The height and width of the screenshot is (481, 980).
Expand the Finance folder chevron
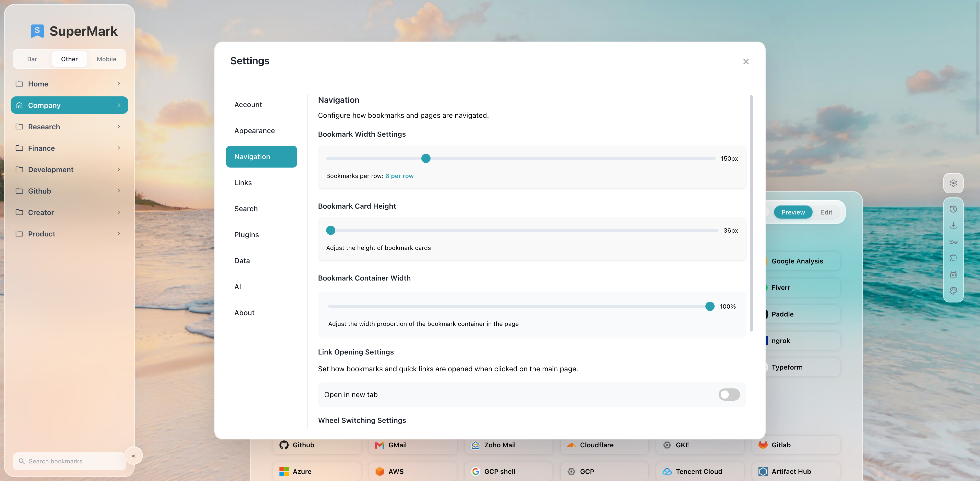[119, 148]
